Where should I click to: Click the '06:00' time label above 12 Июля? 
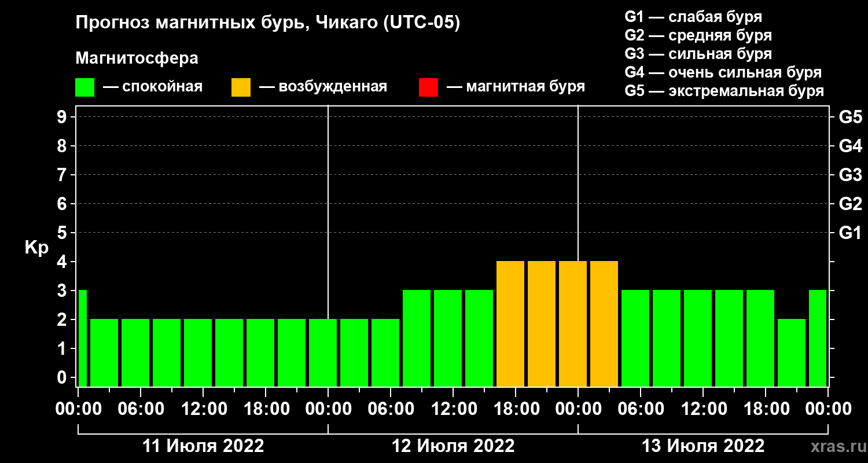[x=391, y=409]
